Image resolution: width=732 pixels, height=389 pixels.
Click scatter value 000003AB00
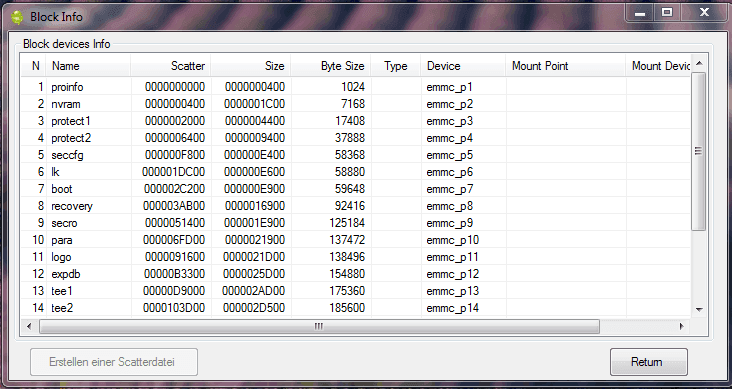[x=174, y=206]
